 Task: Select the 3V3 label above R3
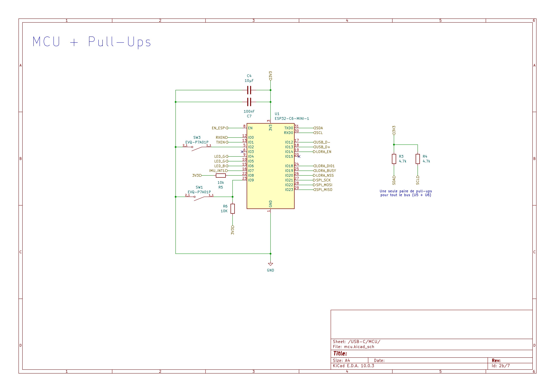(x=394, y=130)
